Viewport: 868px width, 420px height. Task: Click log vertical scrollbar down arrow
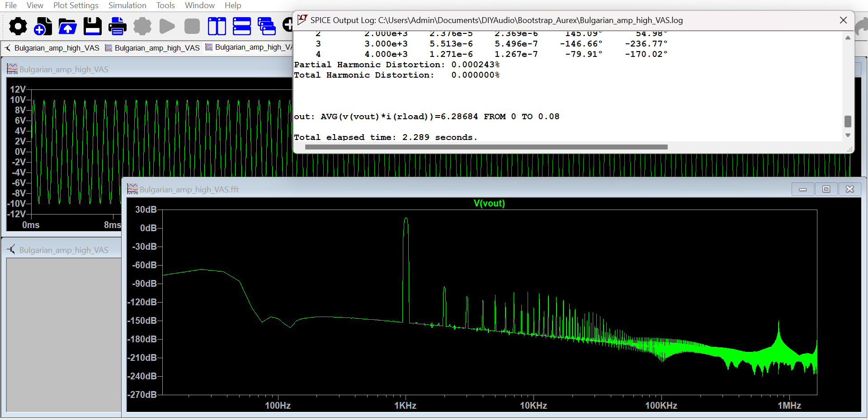848,135
